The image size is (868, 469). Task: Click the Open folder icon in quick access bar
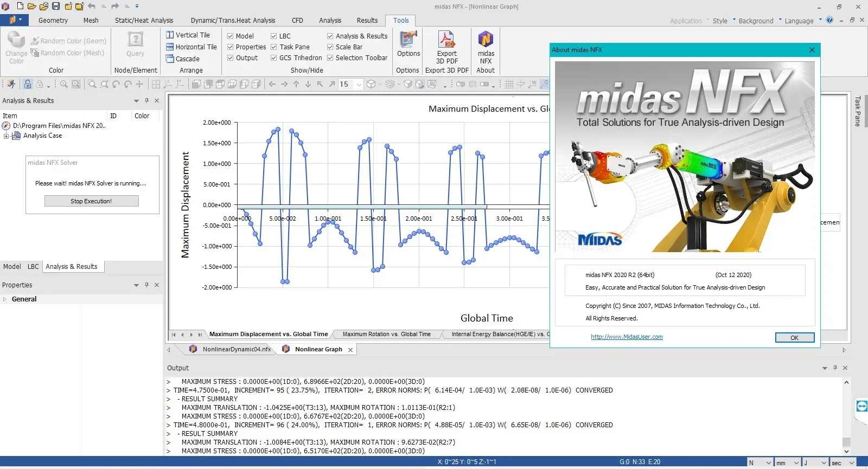point(31,7)
